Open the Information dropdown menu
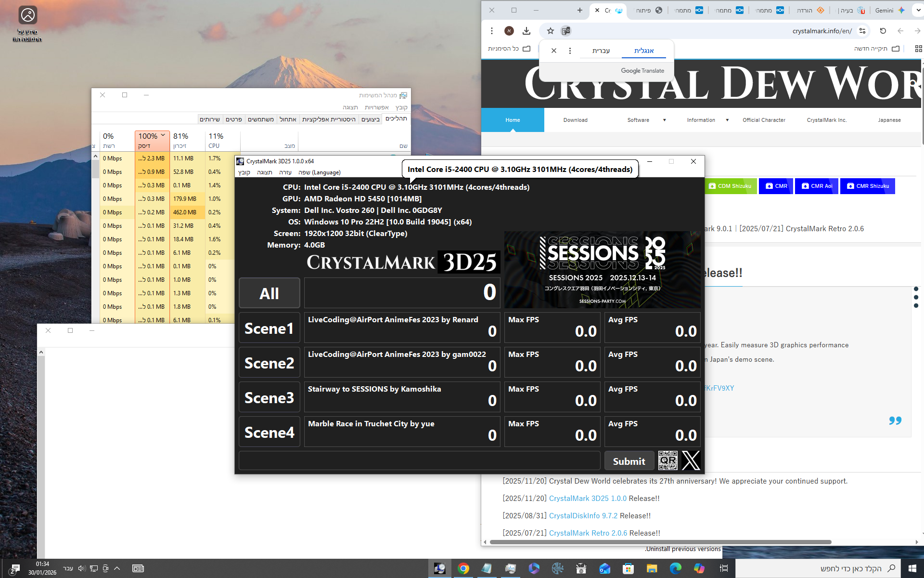924x578 pixels. pos(727,120)
